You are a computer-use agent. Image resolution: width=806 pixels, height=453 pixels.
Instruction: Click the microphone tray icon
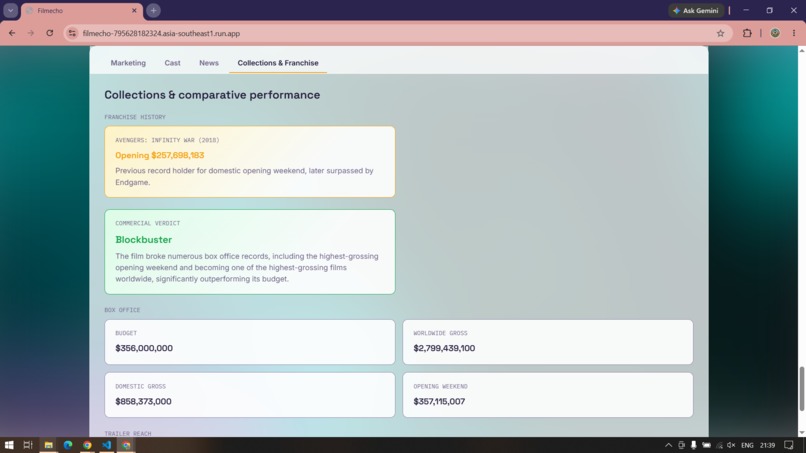pyautogui.click(x=693, y=445)
